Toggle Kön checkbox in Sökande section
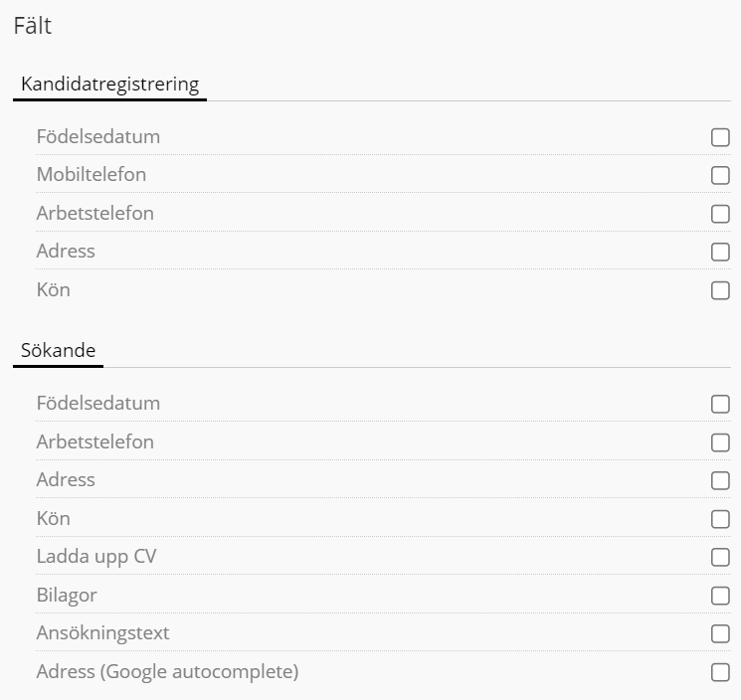This screenshot has width=741, height=700. click(720, 519)
